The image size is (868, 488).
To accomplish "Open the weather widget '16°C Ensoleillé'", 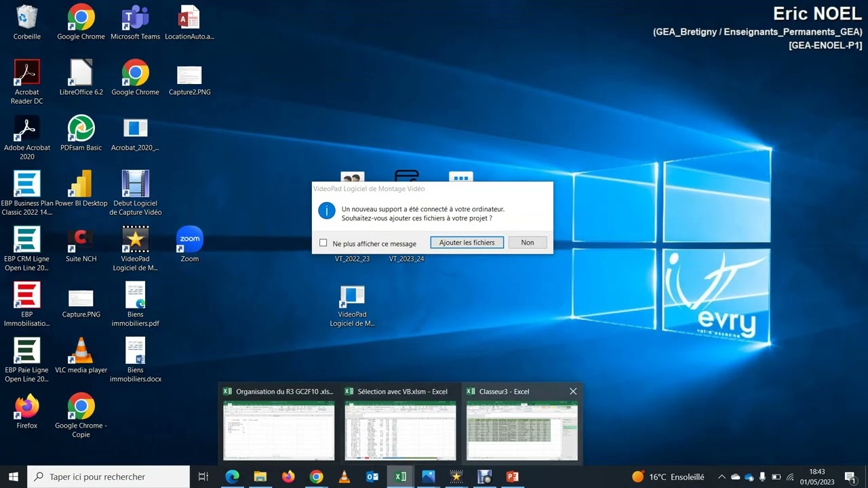I will 668,477.
